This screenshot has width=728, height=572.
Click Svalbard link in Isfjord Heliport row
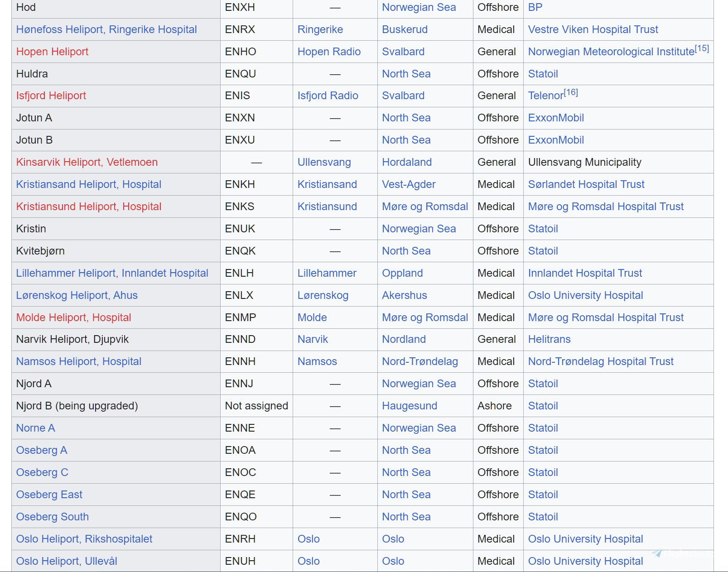(x=403, y=96)
